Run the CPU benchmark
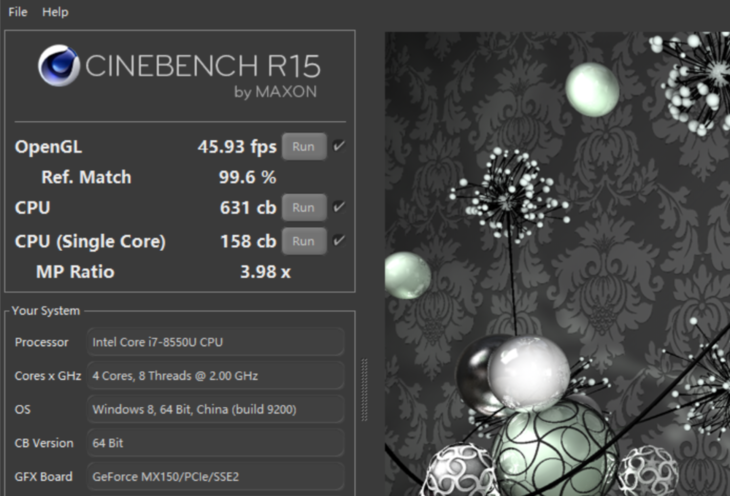The width and height of the screenshot is (730, 496). click(304, 207)
